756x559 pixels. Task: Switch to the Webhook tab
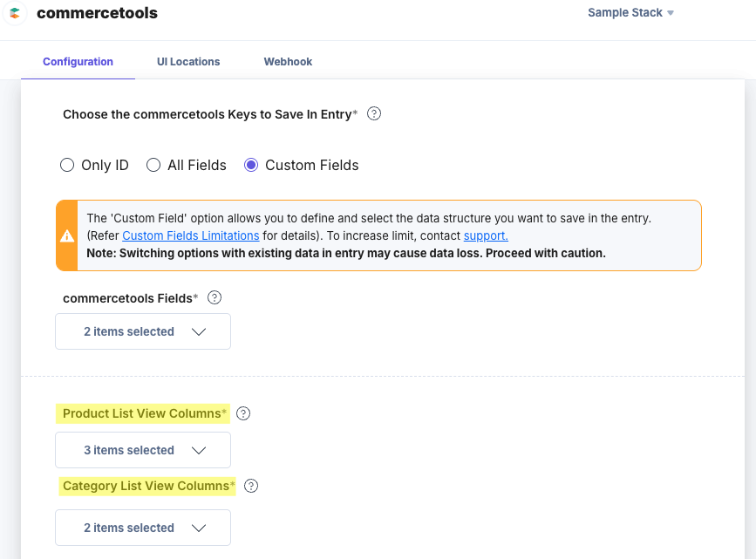288,62
